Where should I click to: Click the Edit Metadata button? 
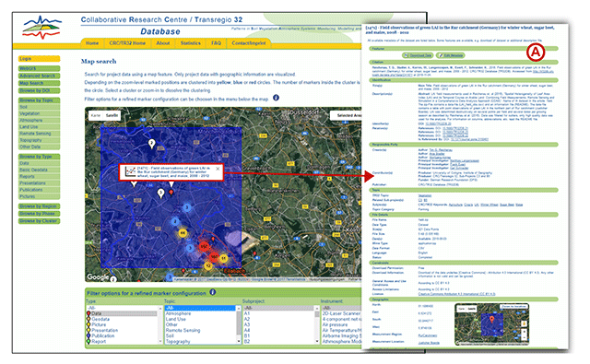451,55
